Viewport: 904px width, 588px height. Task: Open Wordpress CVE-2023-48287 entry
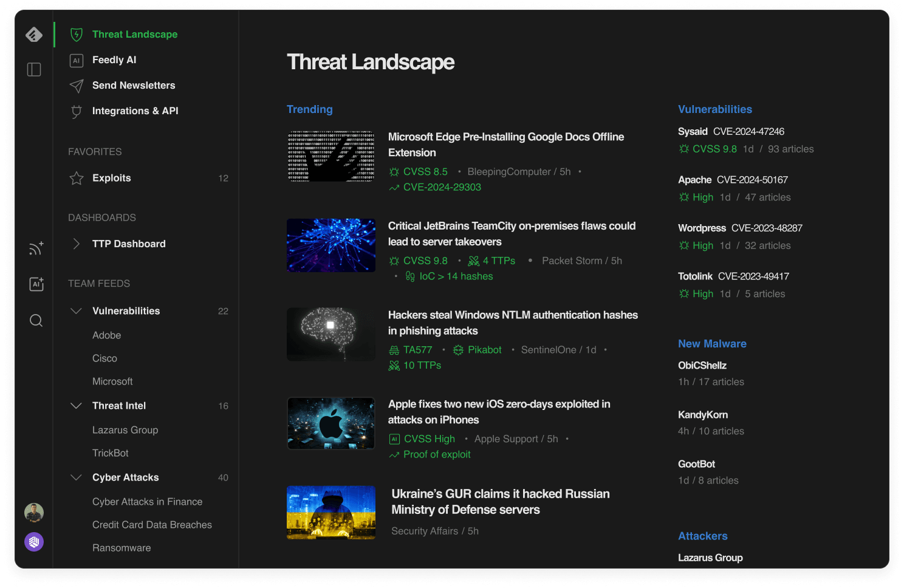pyautogui.click(x=740, y=228)
